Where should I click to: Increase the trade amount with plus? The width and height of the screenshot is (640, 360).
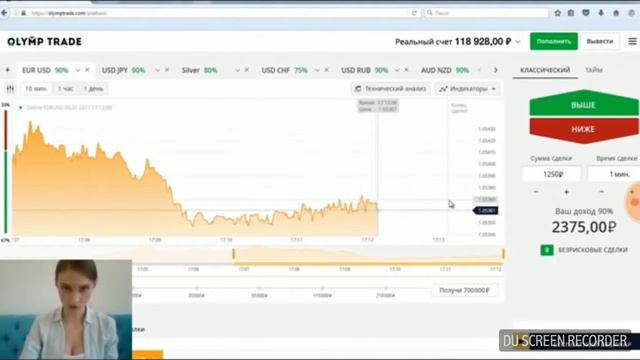pyautogui.click(x=566, y=192)
